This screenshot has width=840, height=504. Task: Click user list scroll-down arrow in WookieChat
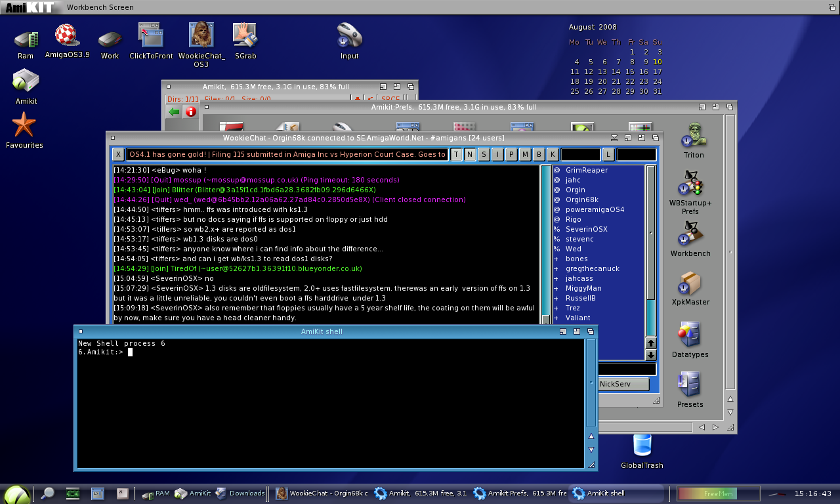tap(651, 355)
